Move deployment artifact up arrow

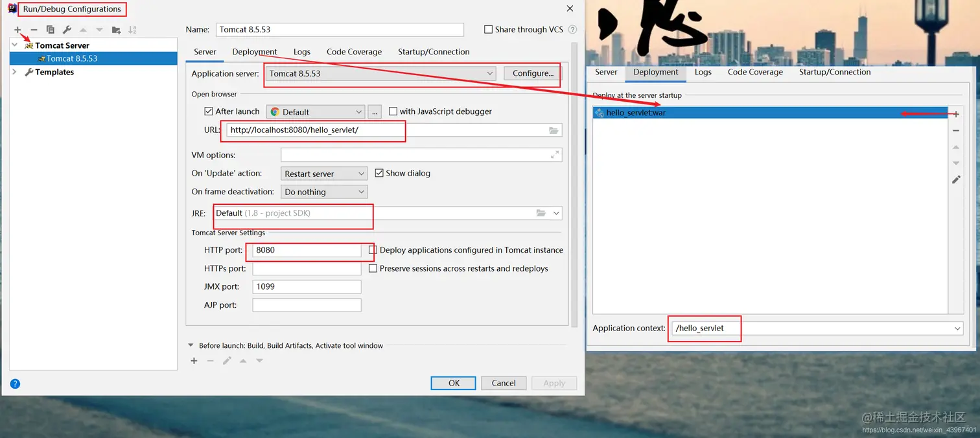click(x=956, y=147)
